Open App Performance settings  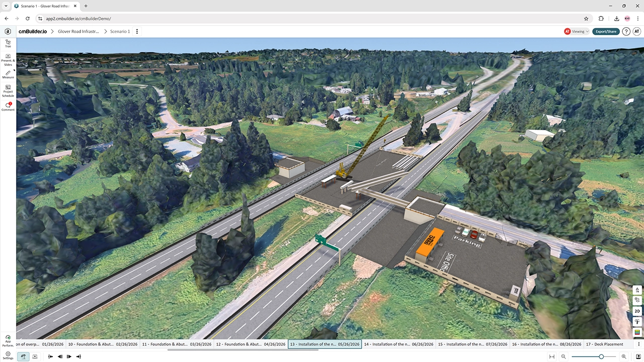coord(8,341)
